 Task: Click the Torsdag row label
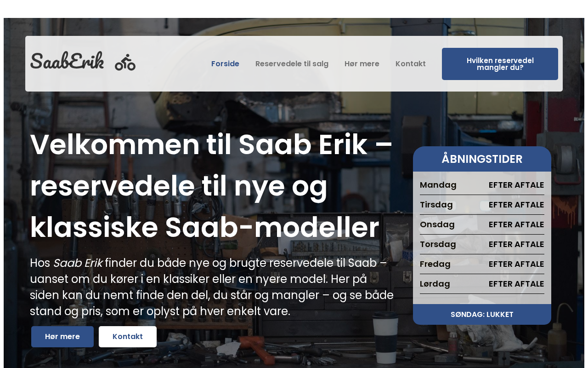tap(438, 244)
